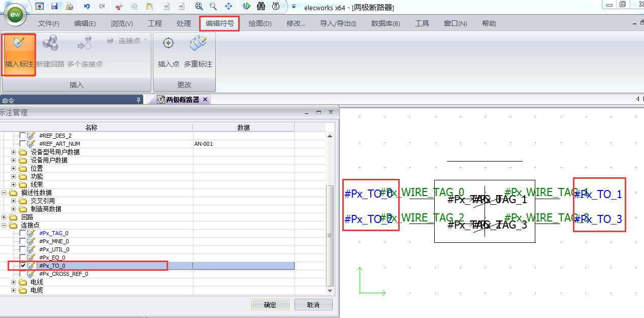Screen dimensions: 644x318
Task: Click the paste clipboard icon
Action: click(149, 6)
